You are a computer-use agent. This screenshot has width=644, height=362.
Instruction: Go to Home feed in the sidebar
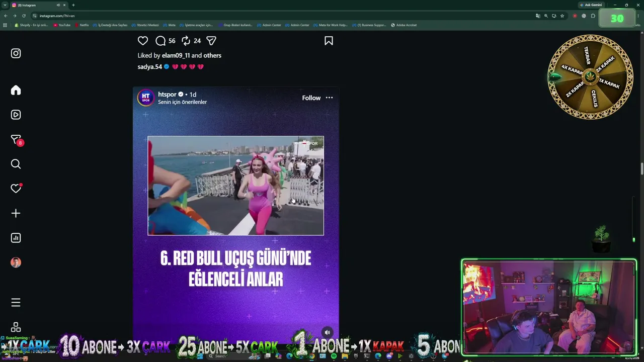[x=16, y=90]
